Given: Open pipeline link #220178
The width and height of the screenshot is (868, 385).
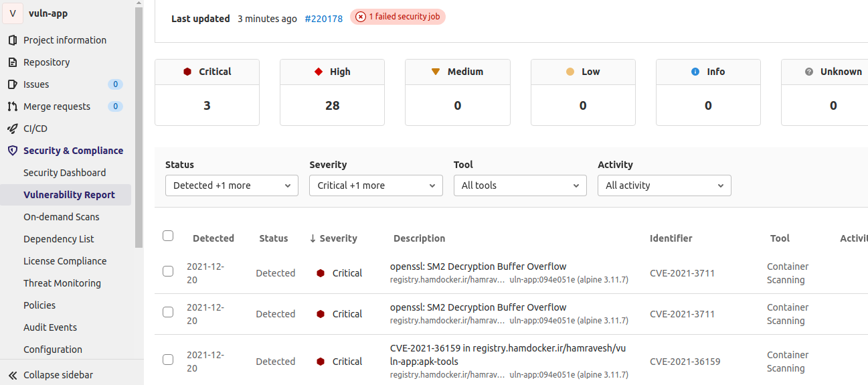Looking at the screenshot, I should [x=323, y=19].
